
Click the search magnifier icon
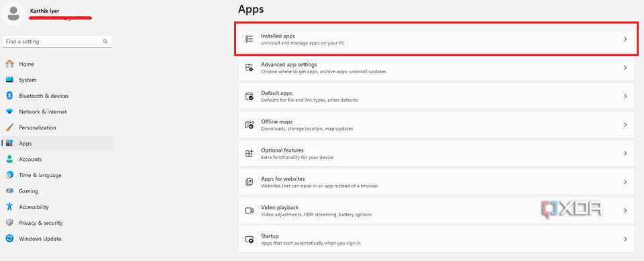point(105,42)
